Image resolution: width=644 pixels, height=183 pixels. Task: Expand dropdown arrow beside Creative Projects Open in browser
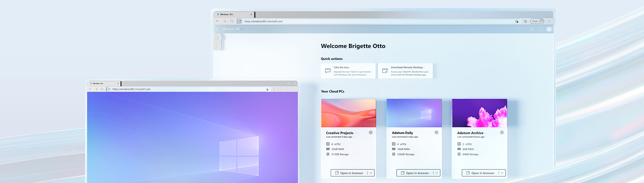(371, 173)
